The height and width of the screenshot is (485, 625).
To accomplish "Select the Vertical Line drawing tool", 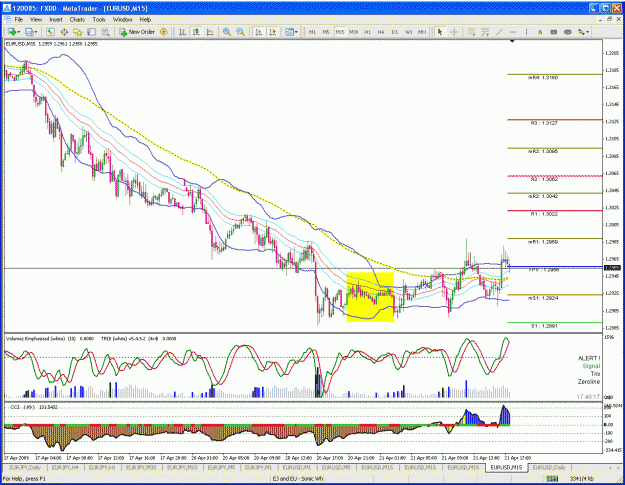I will (526, 32).
